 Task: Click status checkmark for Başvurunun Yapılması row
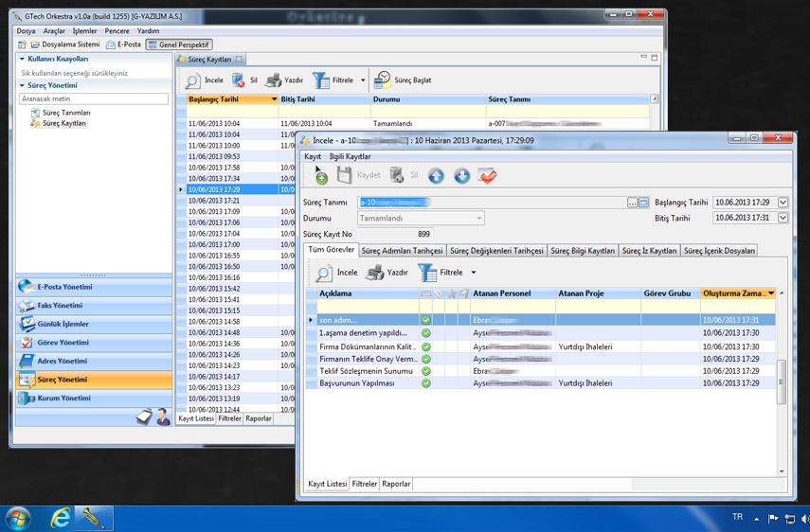point(426,383)
